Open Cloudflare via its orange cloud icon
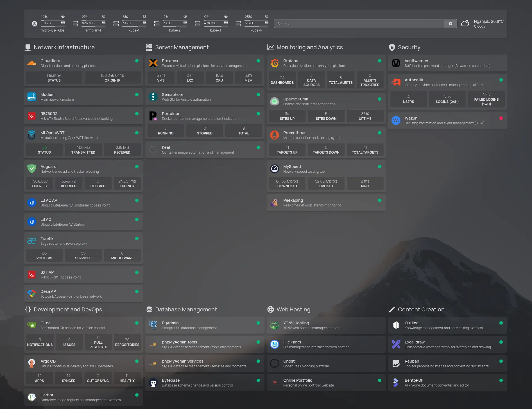 [32, 63]
